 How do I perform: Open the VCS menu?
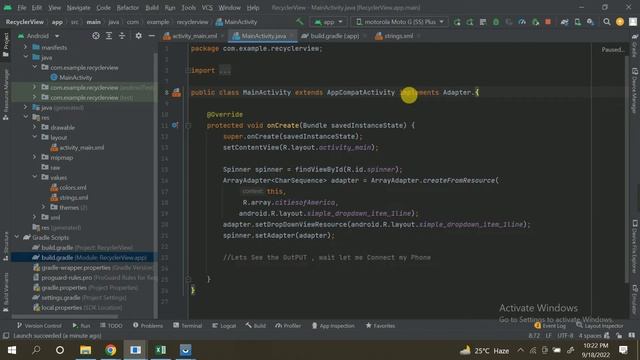pyautogui.click(x=207, y=7)
